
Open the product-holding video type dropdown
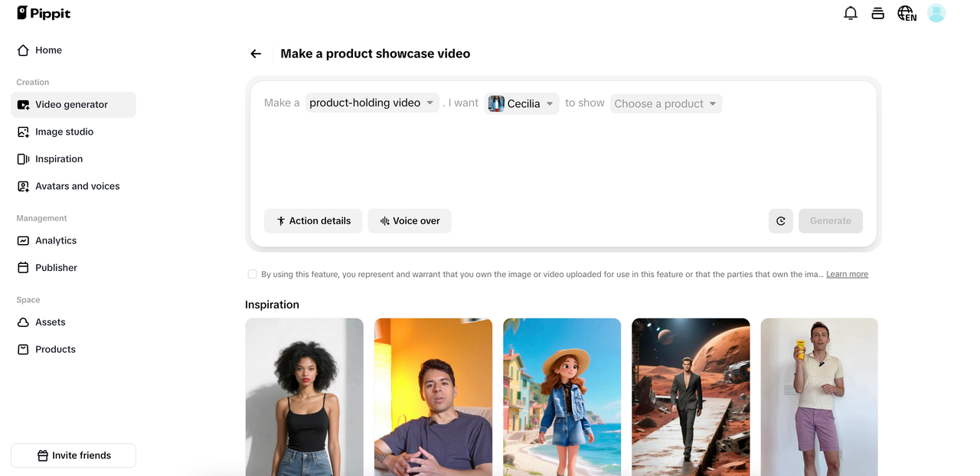pos(372,103)
